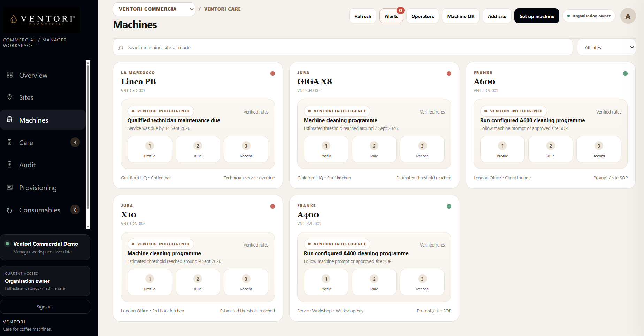Click the Audit document icon
Image resolution: width=644 pixels, height=336 pixels.
click(x=10, y=165)
